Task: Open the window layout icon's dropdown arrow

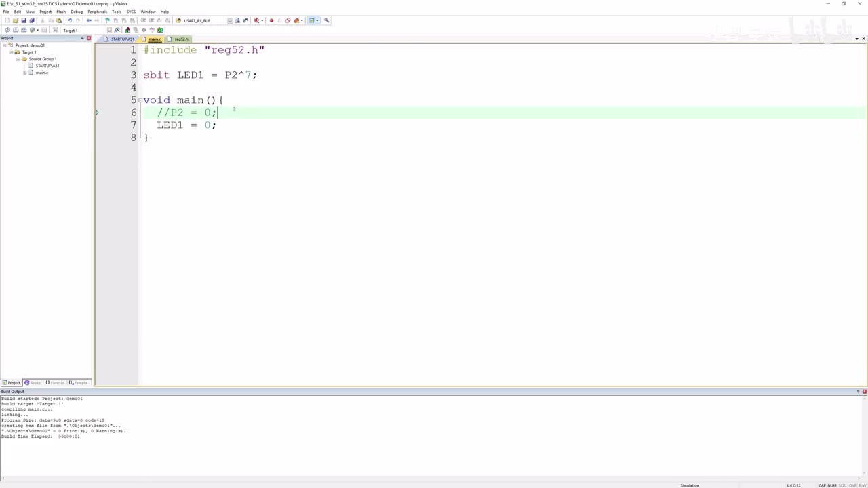Action: coord(317,20)
